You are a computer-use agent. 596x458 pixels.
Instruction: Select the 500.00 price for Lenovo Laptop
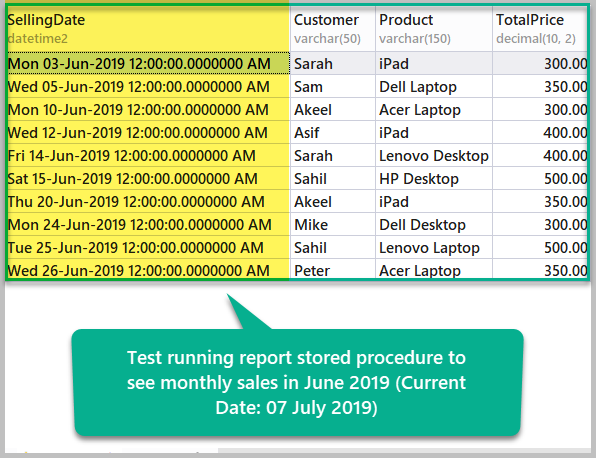[x=540, y=247]
